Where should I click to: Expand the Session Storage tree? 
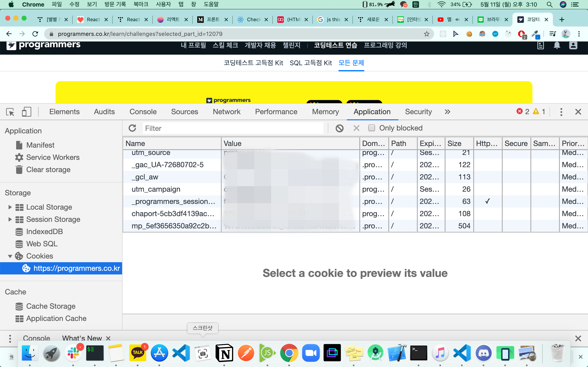(x=10, y=219)
